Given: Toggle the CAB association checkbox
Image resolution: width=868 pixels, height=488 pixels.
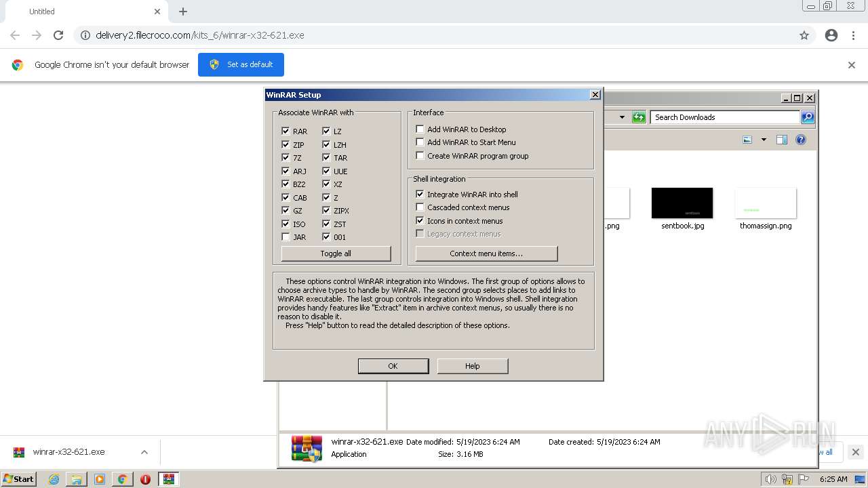Looking at the screenshot, I should click(285, 197).
